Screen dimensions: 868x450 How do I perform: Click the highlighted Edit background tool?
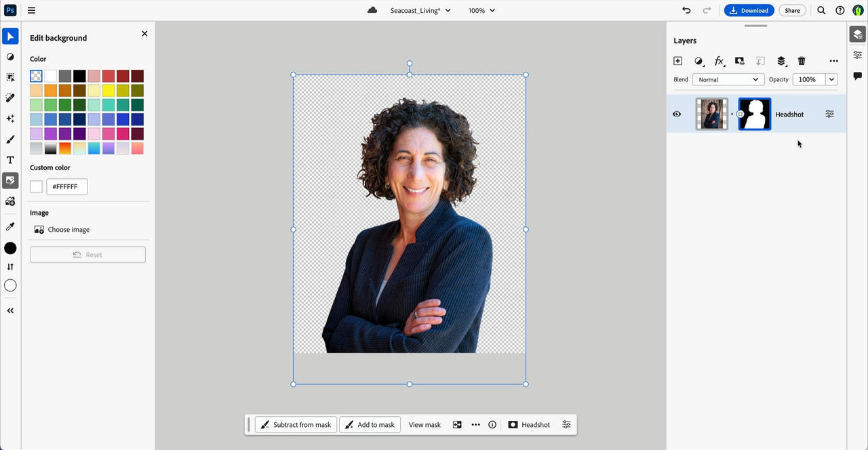[x=10, y=180]
